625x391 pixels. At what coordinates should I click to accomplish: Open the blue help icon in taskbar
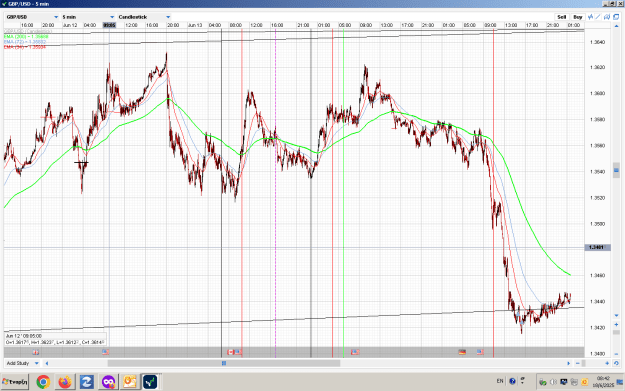coord(512,381)
